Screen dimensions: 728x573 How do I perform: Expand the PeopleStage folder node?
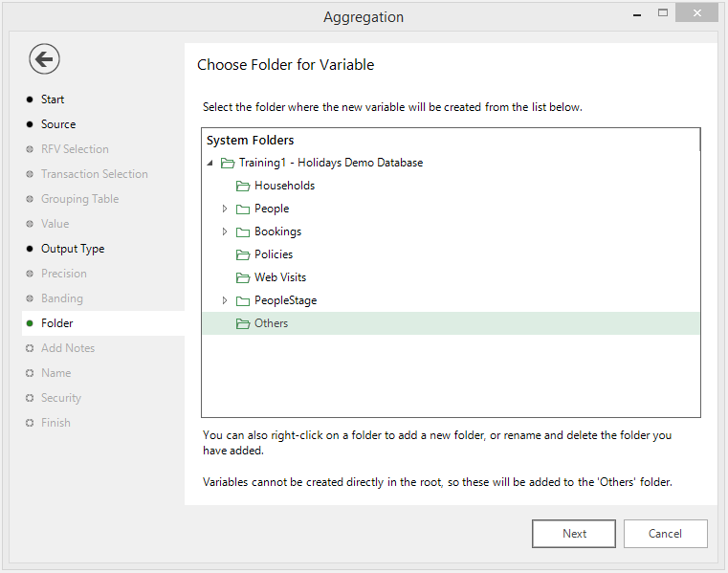[x=225, y=301]
